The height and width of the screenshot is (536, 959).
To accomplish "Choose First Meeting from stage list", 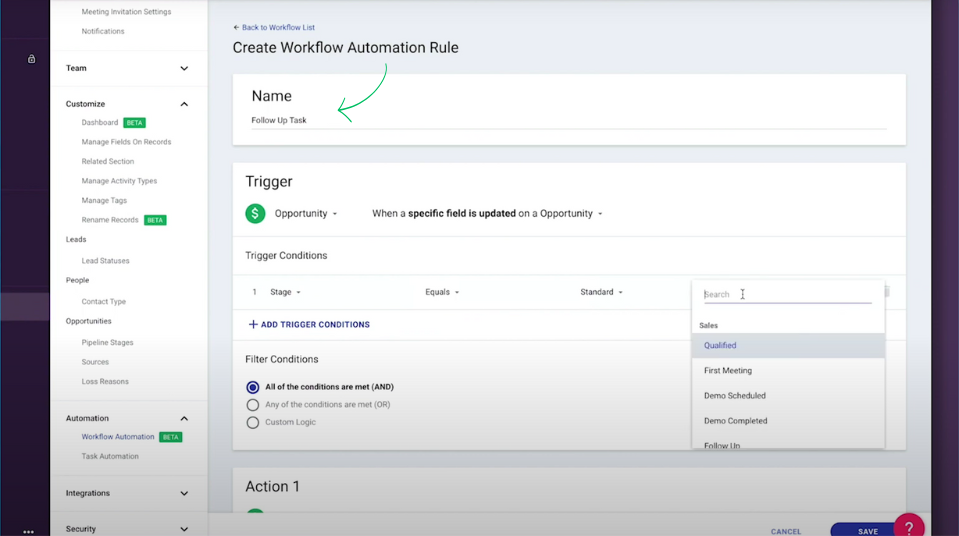I will (x=788, y=370).
